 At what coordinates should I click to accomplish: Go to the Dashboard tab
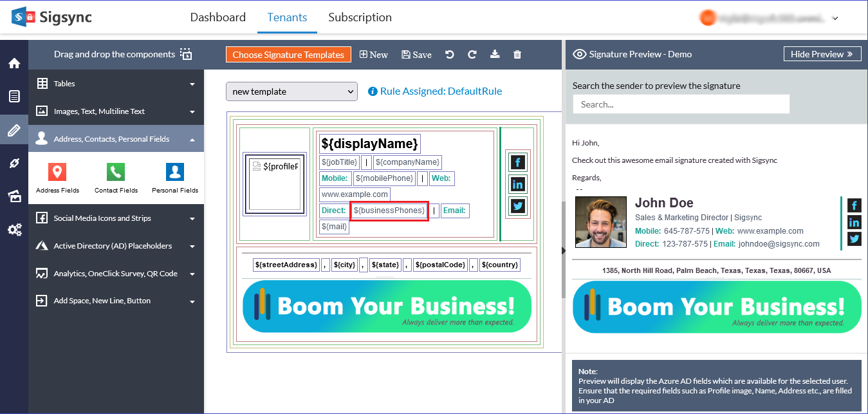pos(217,17)
